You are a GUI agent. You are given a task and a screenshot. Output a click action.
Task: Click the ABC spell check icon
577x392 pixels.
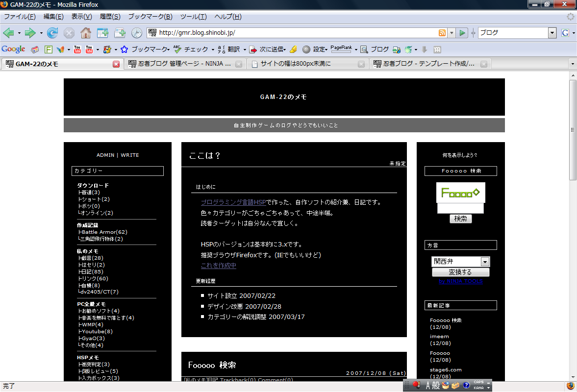tap(177, 49)
